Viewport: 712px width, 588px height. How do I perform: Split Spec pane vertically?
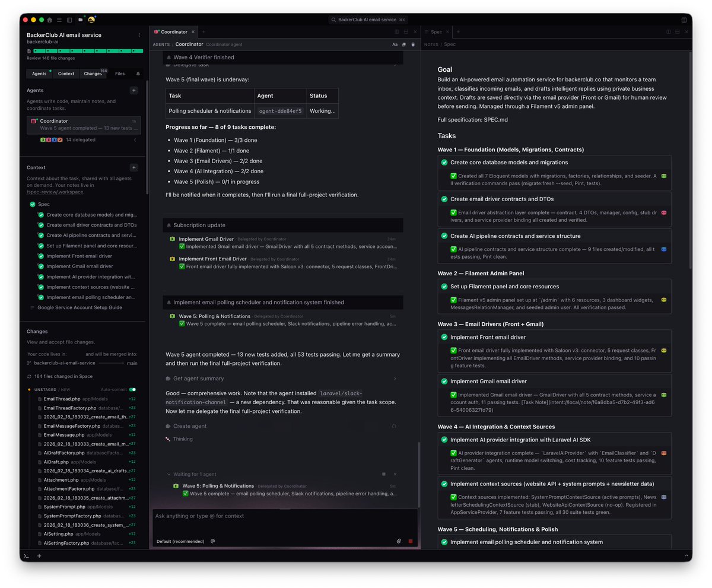point(668,32)
